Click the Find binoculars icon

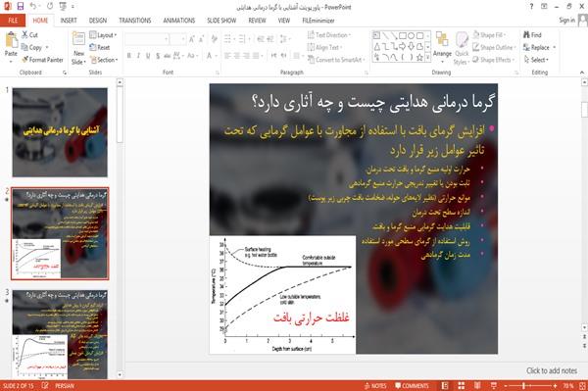[x=526, y=35]
